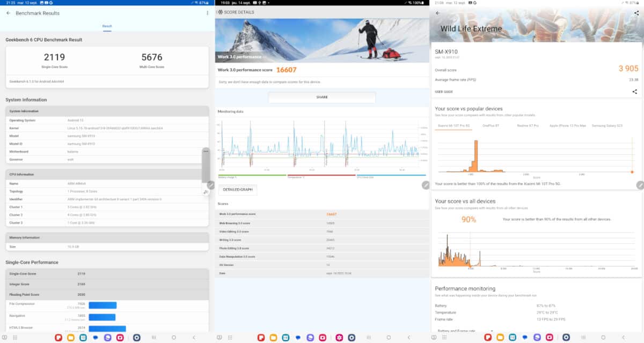Open the dark round recent app in Geekbench taskbar
This screenshot has height=343, width=644.
[136, 338]
